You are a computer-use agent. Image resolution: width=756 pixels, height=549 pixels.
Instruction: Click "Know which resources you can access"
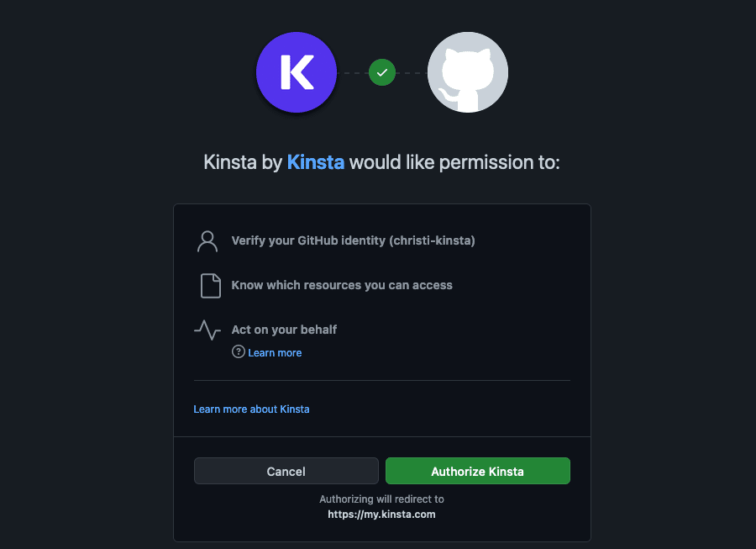click(x=342, y=285)
